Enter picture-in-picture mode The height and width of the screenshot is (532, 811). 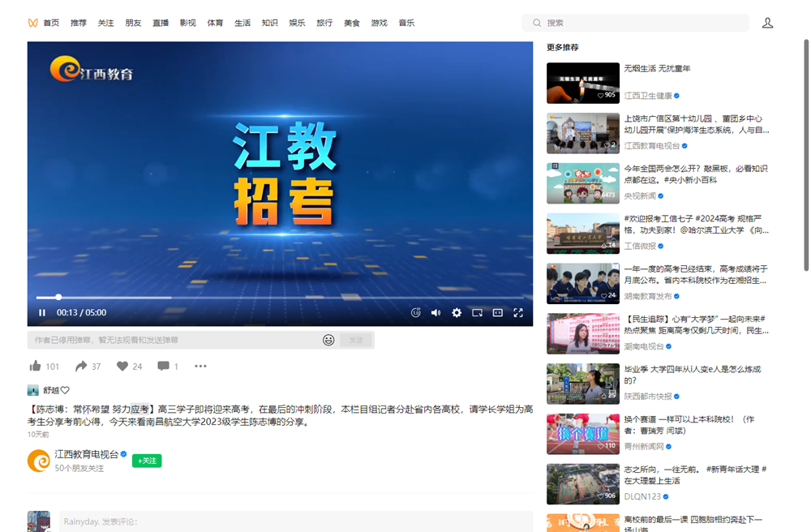(477, 312)
